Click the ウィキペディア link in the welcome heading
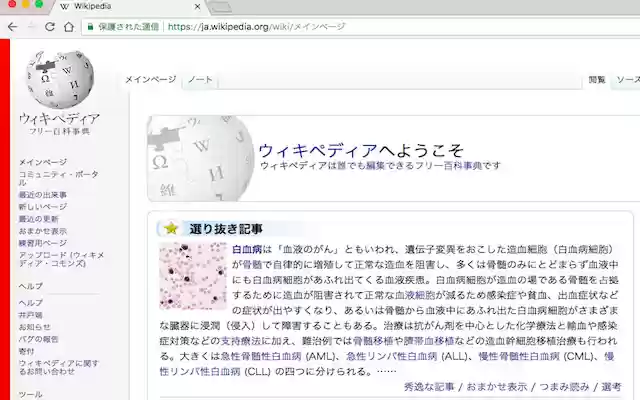 pos(318,151)
